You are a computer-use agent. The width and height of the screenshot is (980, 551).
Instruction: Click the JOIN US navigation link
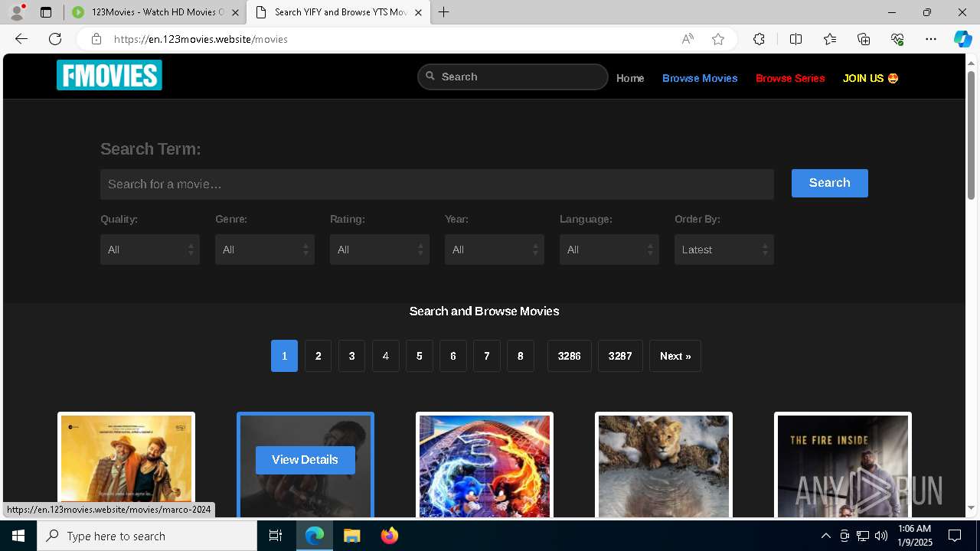tap(871, 78)
